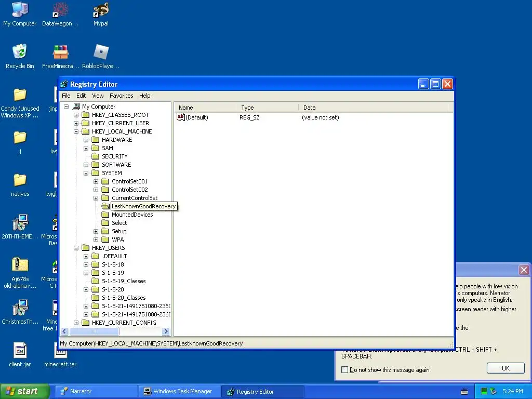Click the tree pane horizontal scrollbar thumb
The width and height of the screenshot is (532, 399).
click(94, 331)
